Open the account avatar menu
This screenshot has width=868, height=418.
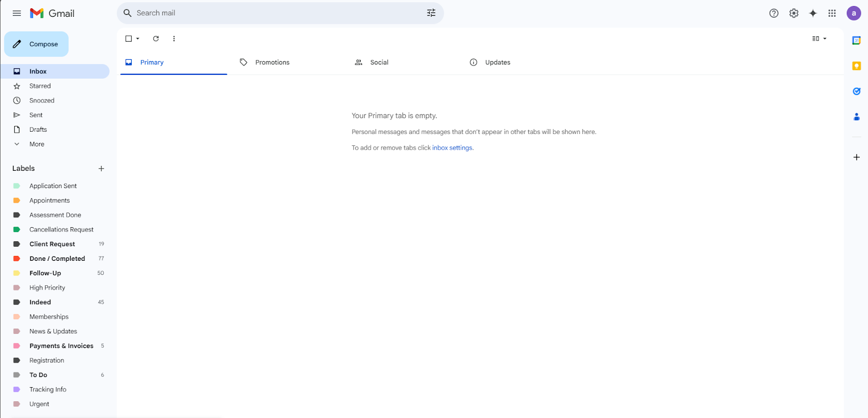[854, 13]
